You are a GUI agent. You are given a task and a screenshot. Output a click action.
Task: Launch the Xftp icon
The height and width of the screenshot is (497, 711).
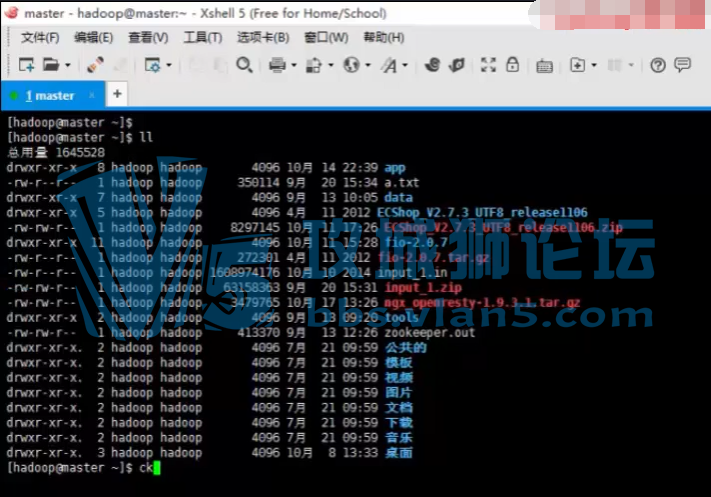coord(432,65)
